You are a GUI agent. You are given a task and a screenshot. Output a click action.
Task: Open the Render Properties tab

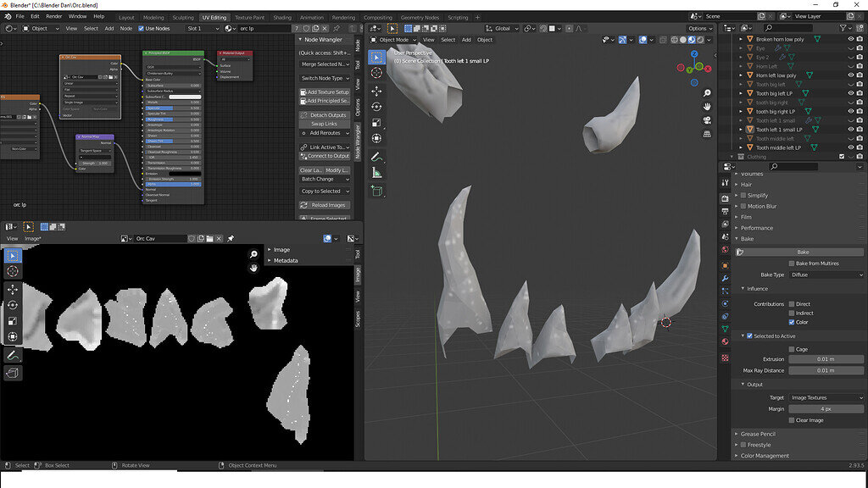click(726, 198)
